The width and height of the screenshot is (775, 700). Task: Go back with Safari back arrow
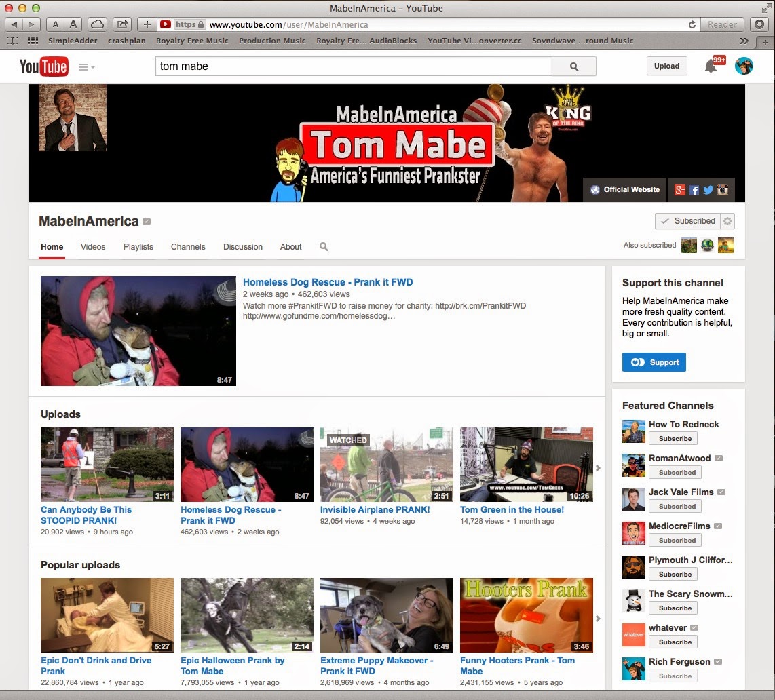pyautogui.click(x=14, y=24)
